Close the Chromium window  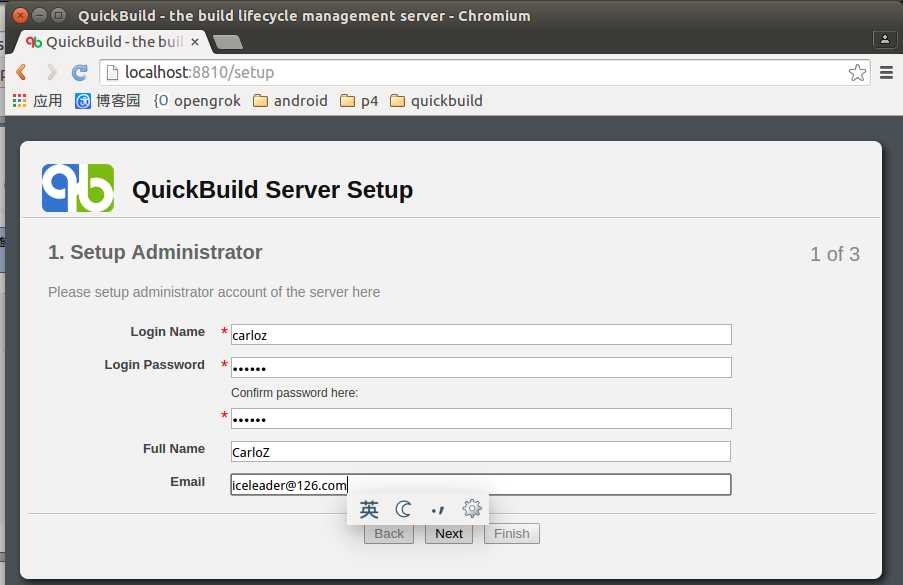(x=21, y=16)
